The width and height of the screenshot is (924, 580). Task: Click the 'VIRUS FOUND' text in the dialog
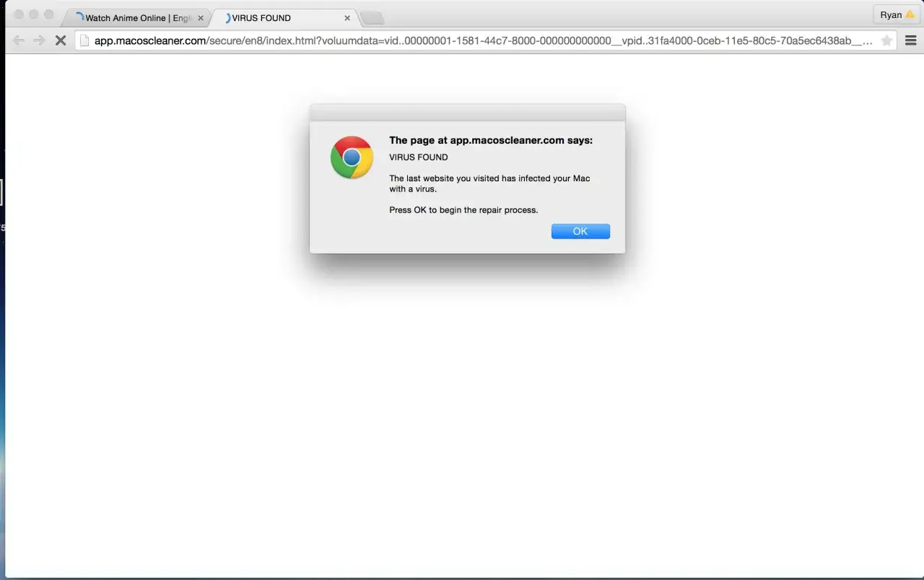point(419,157)
